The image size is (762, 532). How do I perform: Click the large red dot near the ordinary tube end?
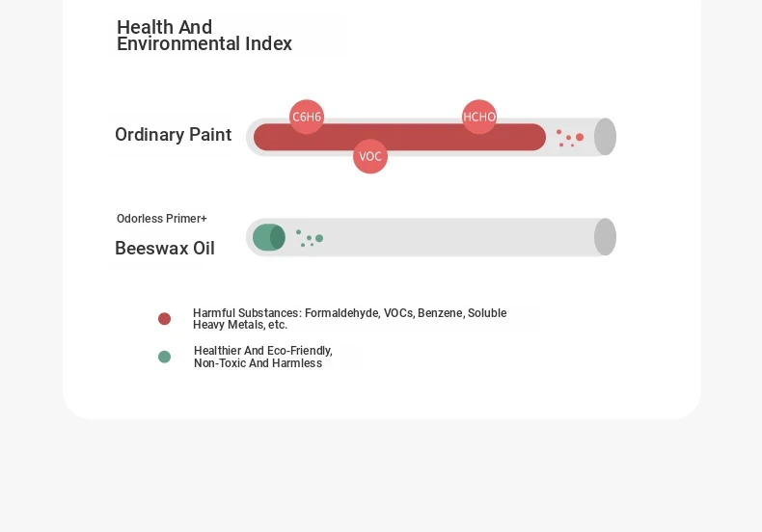pos(580,138)
